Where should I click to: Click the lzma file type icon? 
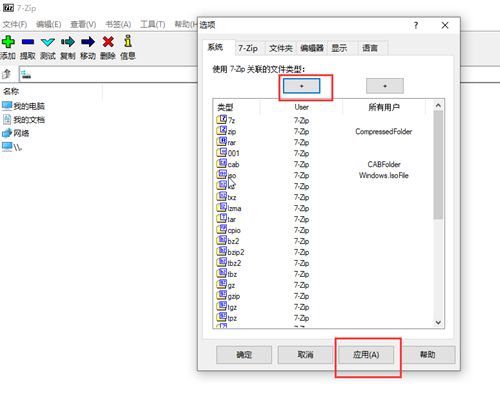pyautogui.click(x=221, y=207)
